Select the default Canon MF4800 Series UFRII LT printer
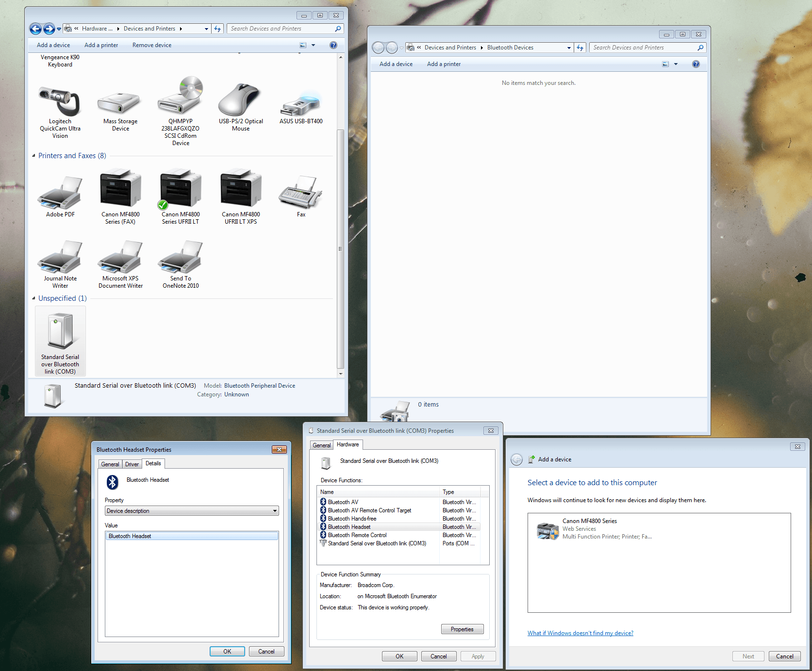Viewport: 812px width, 671px height. 181,189
